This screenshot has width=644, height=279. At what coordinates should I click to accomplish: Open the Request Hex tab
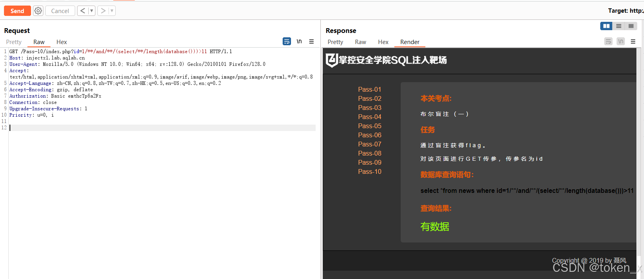pyautogui.click(x=62, y=42)
